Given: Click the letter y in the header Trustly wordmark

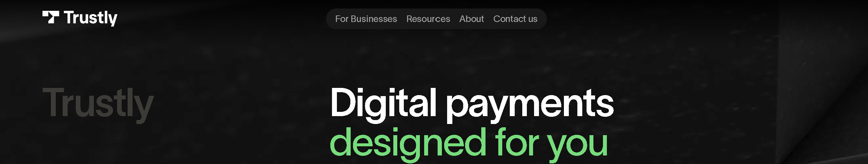Looking at the screenshot, I should (x=113, y=21).
